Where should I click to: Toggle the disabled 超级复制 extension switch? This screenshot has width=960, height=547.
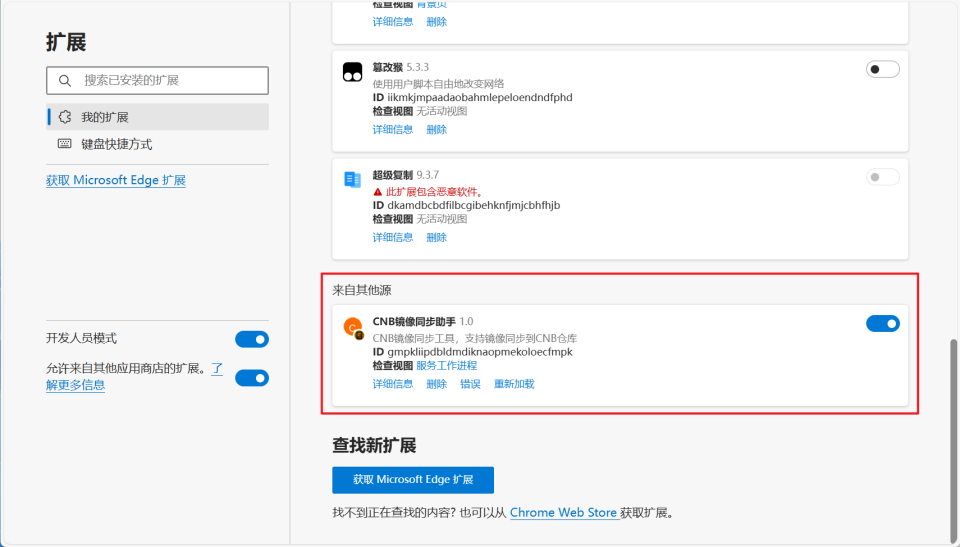pyautogui.click(x=882, y=177)
